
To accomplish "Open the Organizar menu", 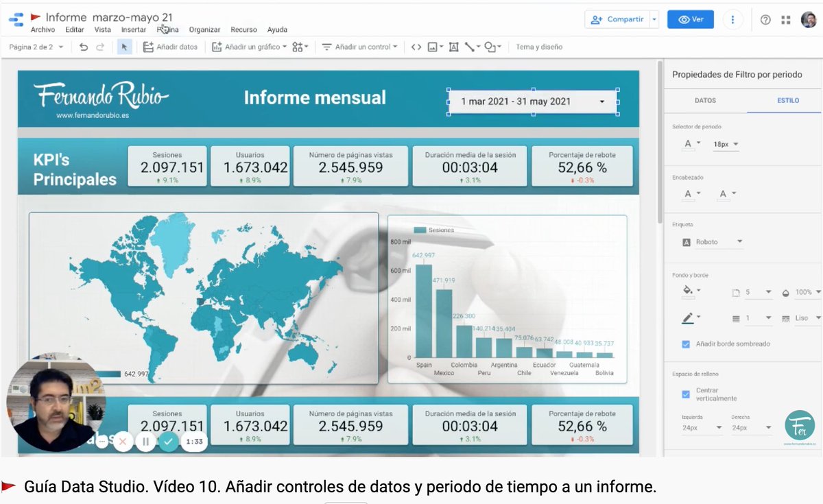I will click(205, 29).
